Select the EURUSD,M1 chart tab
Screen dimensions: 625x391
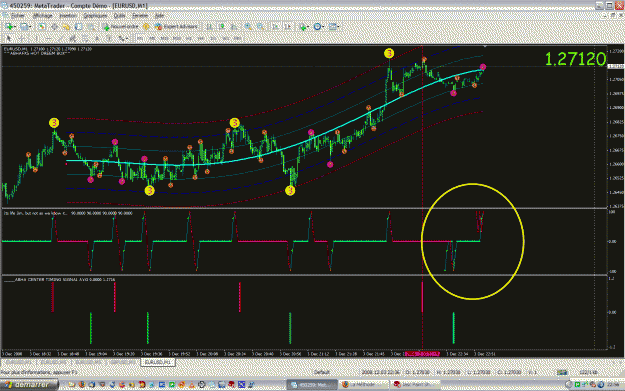(158, 362)
